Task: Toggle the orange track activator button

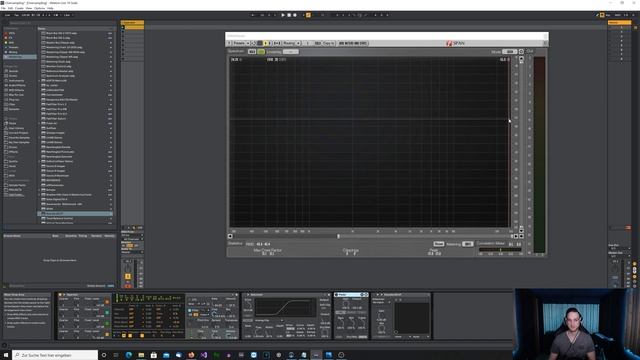Action: [x=128, y=276]
